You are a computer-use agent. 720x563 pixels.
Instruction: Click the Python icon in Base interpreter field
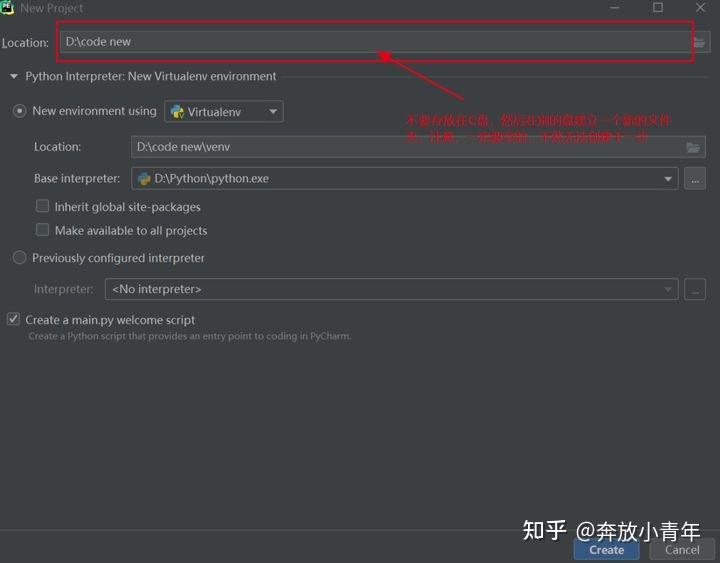tap(144, 179)
